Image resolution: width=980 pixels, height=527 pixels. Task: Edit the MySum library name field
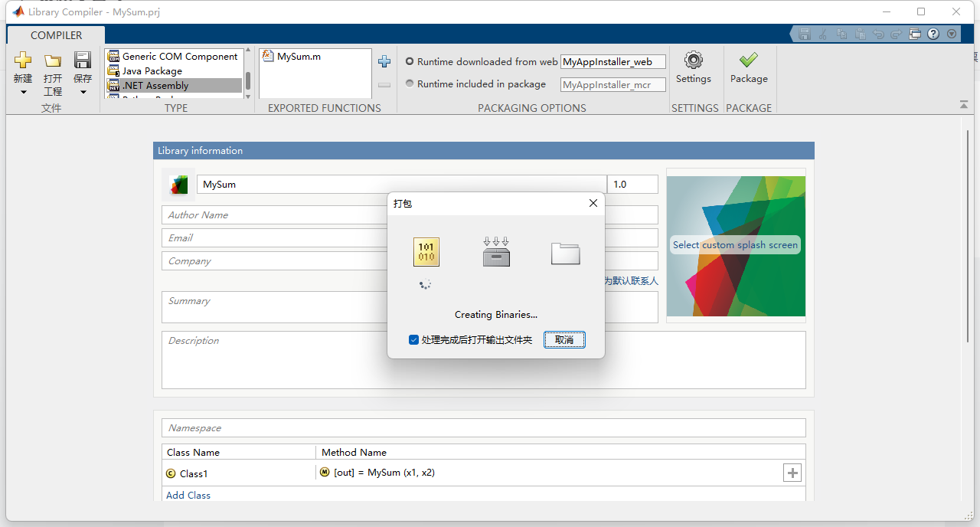401,184
